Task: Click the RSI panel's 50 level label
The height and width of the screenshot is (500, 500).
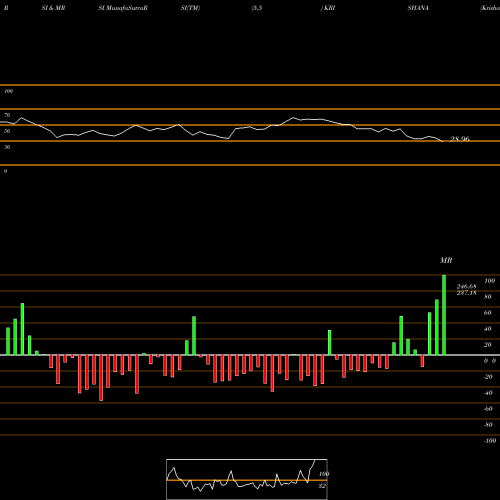Action: coord(7,131)
